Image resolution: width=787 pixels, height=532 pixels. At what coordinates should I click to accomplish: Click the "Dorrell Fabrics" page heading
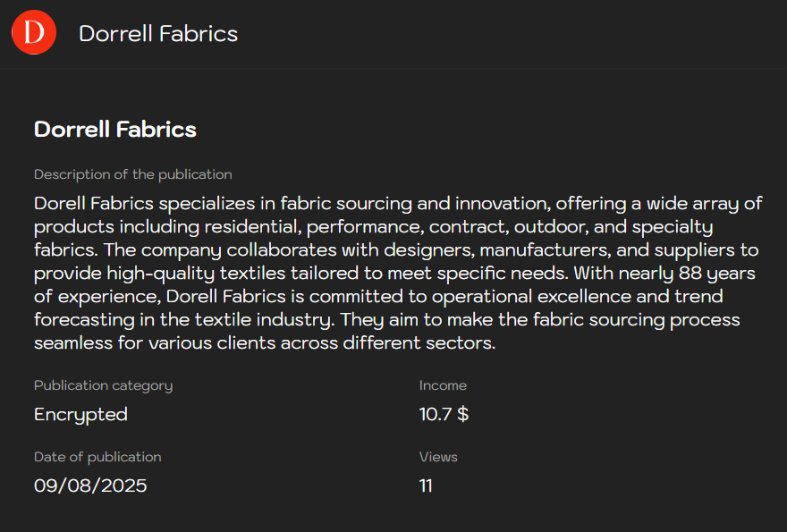114,129
